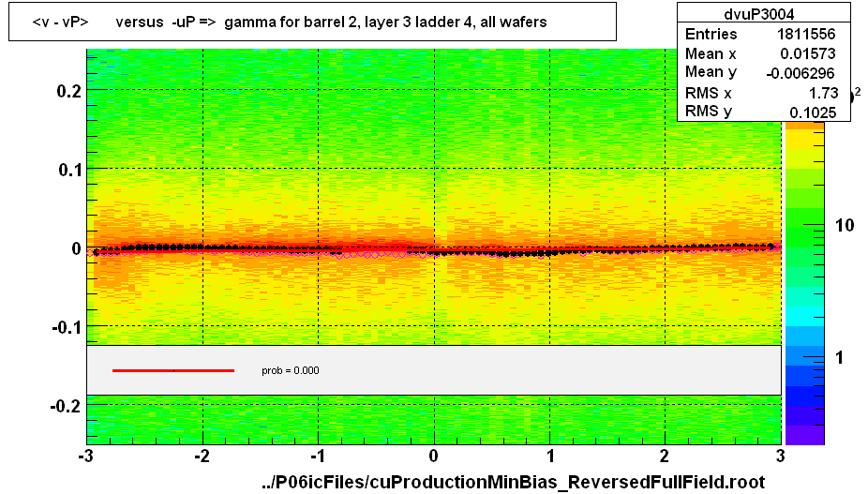
Task: Pick the cyan band of color palette
Action: coord(804,317)
